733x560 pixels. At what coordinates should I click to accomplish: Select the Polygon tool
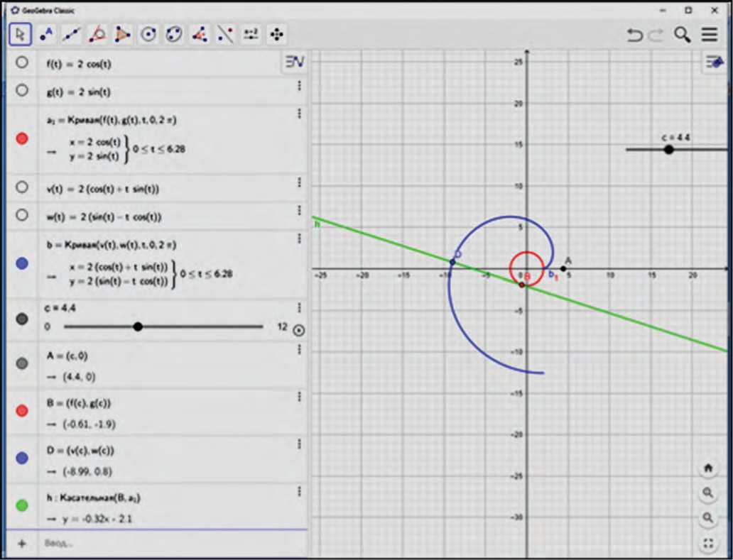(122, 34)
